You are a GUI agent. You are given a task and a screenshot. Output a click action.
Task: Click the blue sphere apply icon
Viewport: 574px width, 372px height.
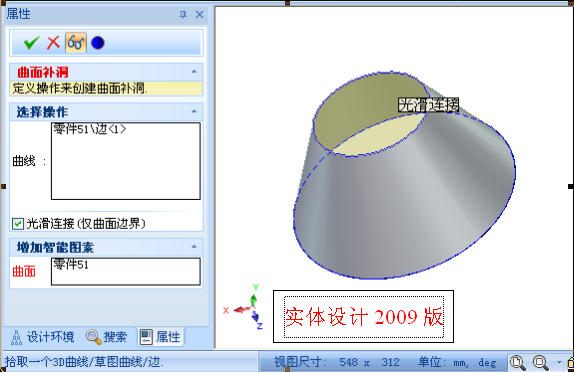98,43
